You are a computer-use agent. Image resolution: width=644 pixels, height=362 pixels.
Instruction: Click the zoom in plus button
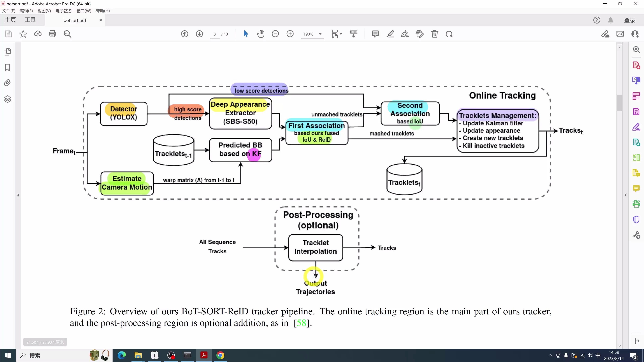coord(290,34)
